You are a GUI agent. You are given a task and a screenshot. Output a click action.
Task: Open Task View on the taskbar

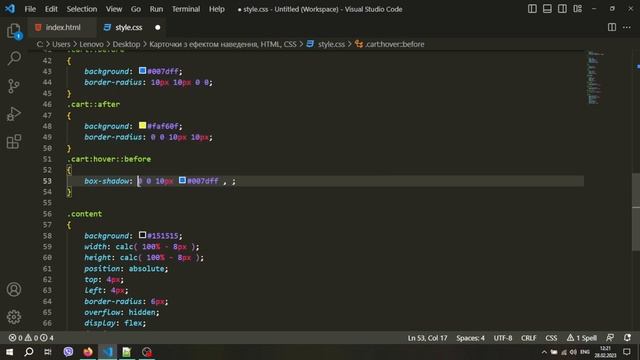pyautogui.click(x=48, y=351)
